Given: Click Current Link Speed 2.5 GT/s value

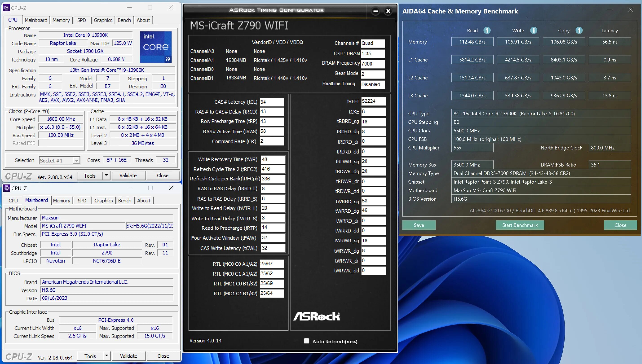Looking at the screenshot, I should pos(77,336).
